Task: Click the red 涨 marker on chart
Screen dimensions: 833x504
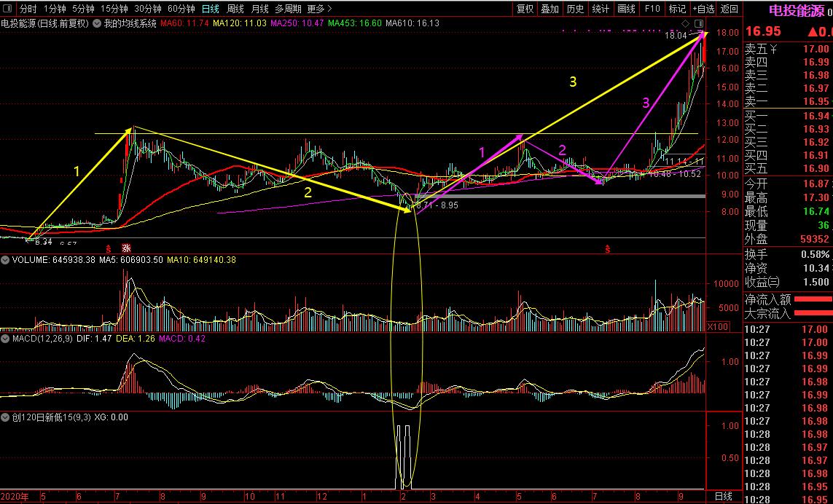Action: [125, 248]
